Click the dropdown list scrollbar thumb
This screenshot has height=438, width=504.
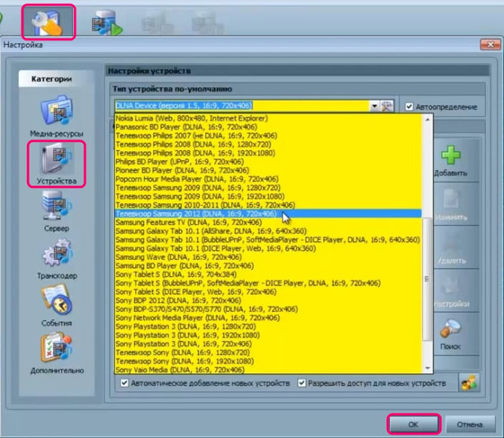[427, 279]
